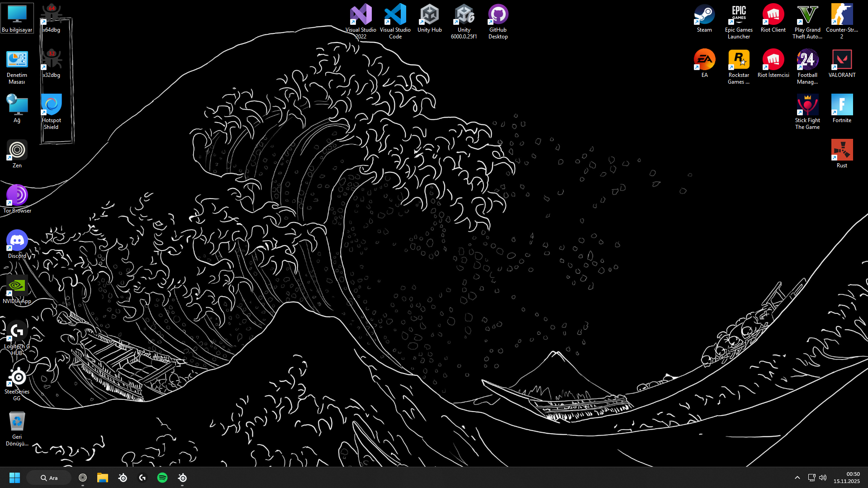Screen dimensions: 868x488
Task: Click taskbar SteelSeries icon right of Spotify
Action: pos(182,478)
